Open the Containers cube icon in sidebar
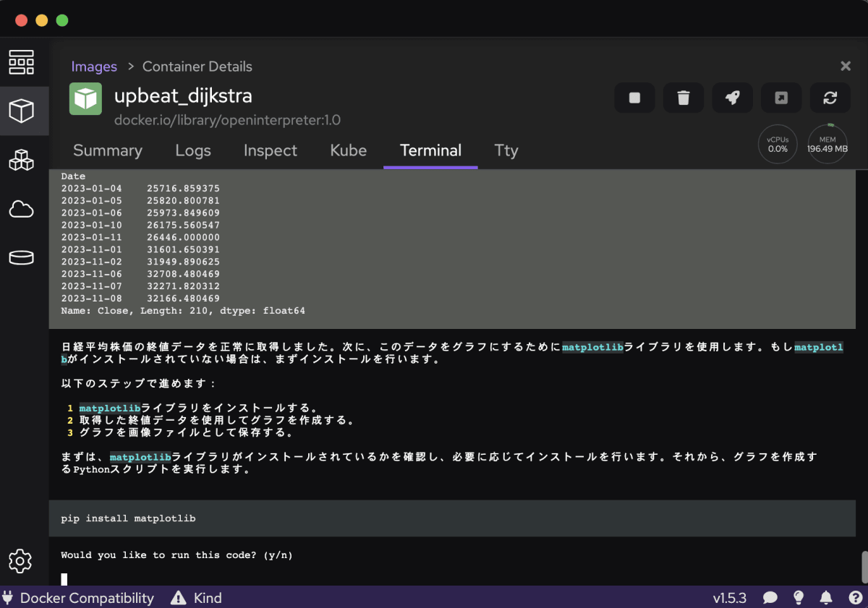868x608 pixels. coord(22,111)
